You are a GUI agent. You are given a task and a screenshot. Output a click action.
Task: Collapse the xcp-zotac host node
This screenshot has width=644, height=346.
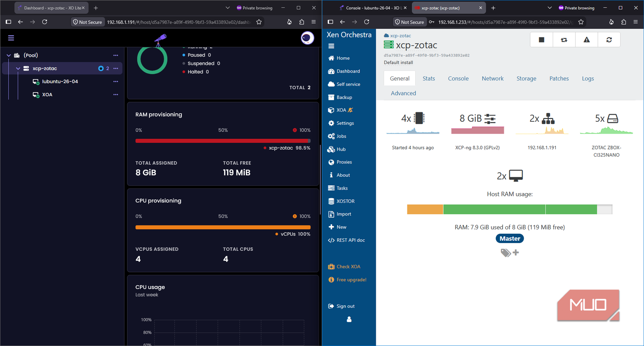coord(18,68)
